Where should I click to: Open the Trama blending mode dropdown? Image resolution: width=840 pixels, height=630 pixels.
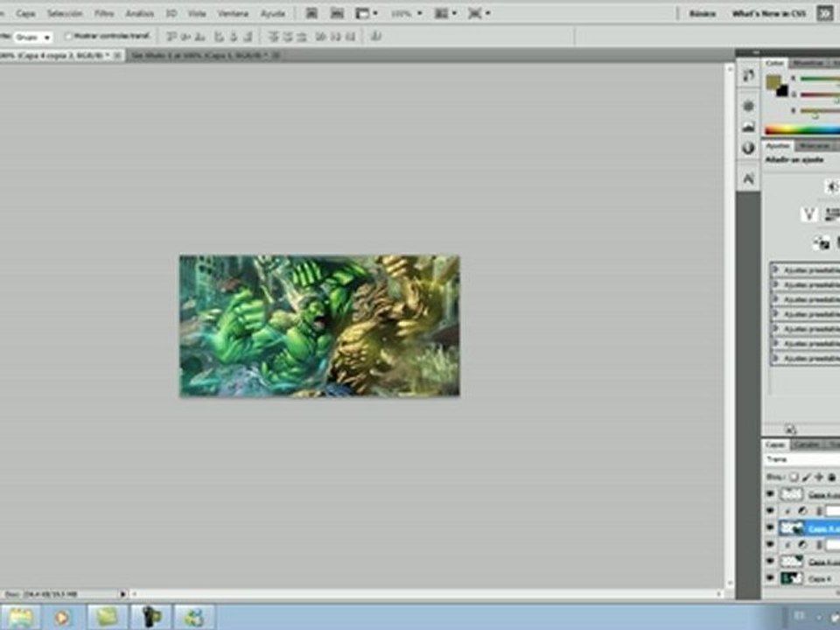click(x=802, y=459)
